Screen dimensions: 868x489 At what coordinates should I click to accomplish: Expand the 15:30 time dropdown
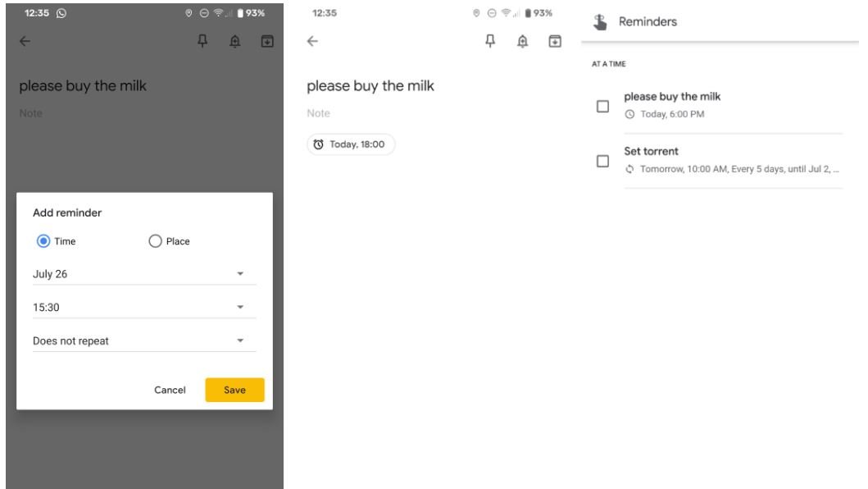coord(144,308)
